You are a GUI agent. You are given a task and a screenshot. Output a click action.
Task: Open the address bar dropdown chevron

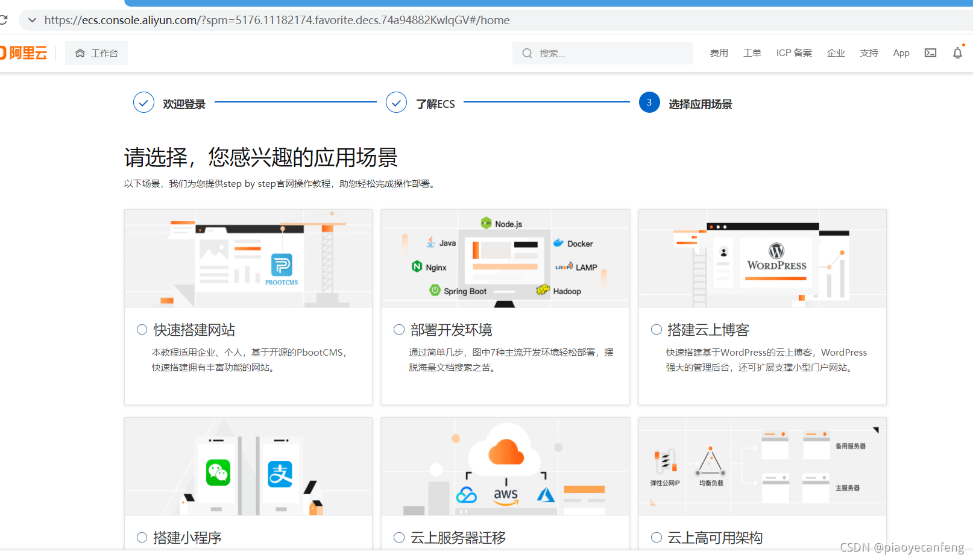coord(32,20)
